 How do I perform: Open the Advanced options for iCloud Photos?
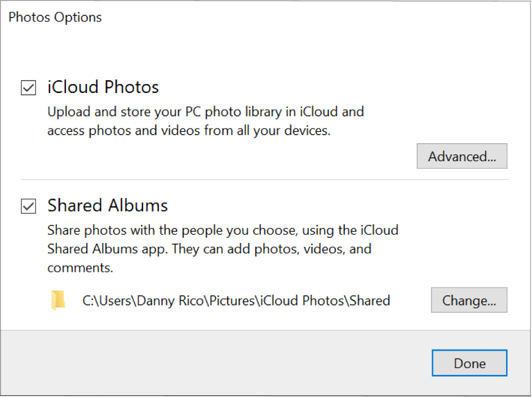coord(462,156)
